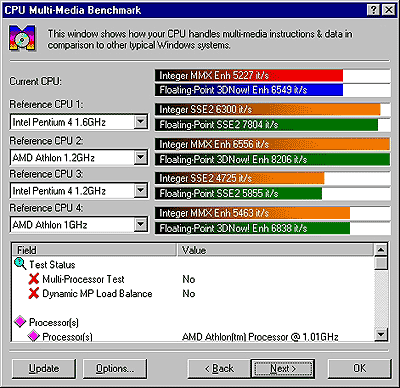Click the Value column header
Image resolution: width=400 pixels, height=388 pixels.
275,250
